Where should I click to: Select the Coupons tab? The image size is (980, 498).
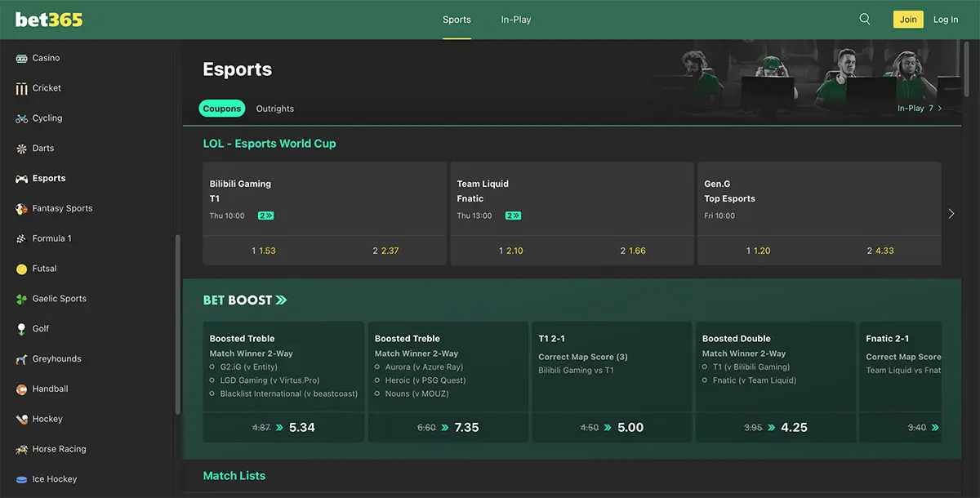(x=222, y=109)
